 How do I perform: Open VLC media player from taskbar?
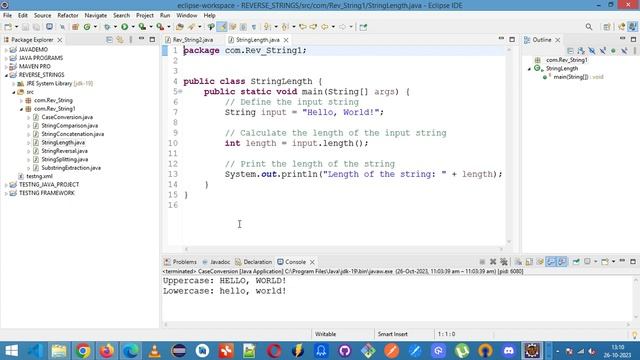154,351
